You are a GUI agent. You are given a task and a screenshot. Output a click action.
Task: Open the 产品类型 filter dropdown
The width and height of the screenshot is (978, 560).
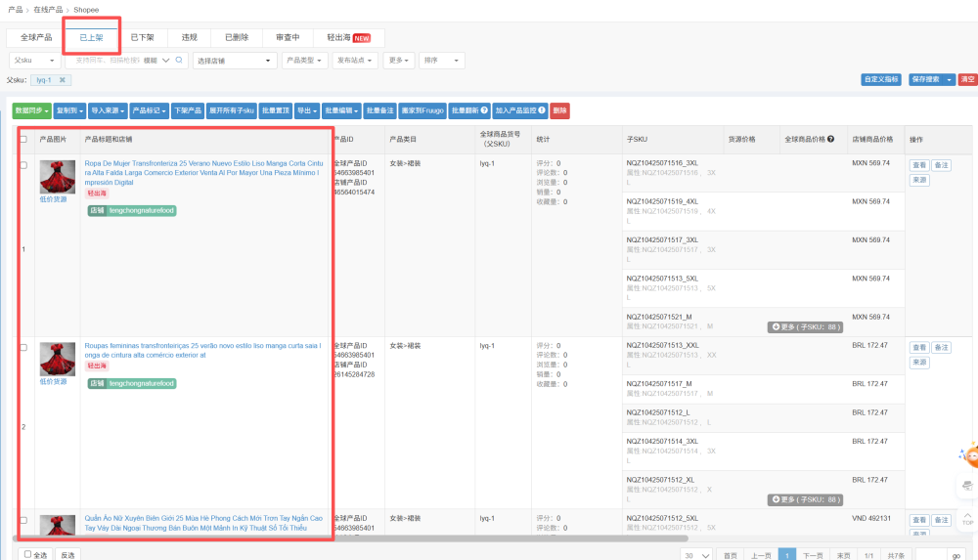point(304,61)
